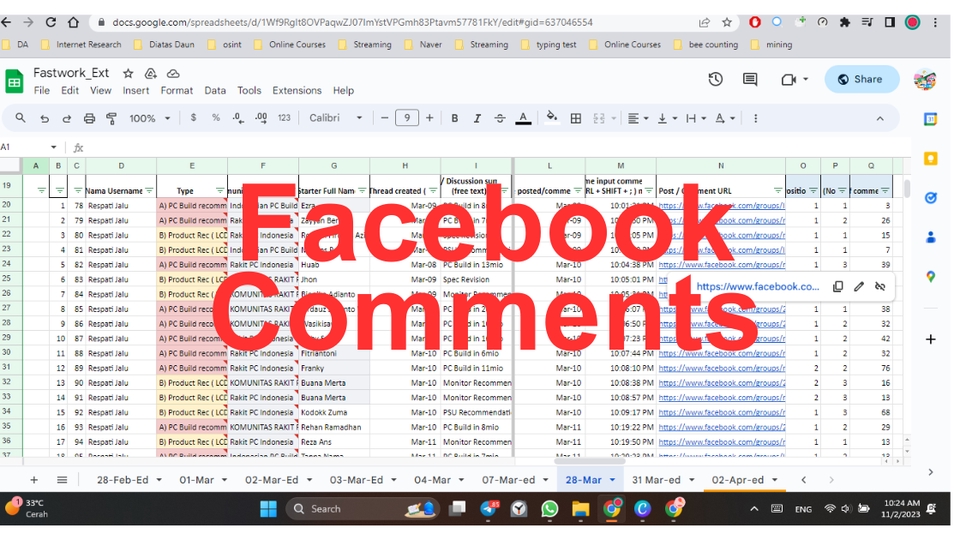
Task: Increase decimal places
Action: (261, 118)
